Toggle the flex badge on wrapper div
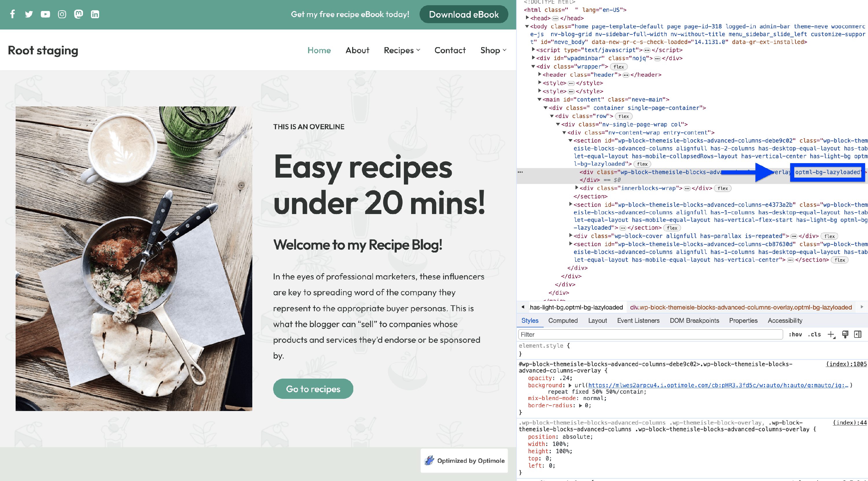868x481 pixels. click(x=619, y=67)
